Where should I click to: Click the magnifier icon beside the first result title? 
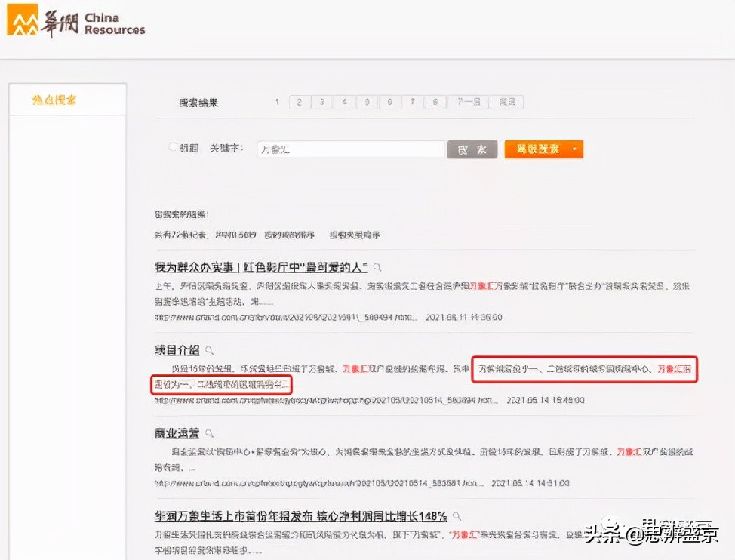pos(377,266)
